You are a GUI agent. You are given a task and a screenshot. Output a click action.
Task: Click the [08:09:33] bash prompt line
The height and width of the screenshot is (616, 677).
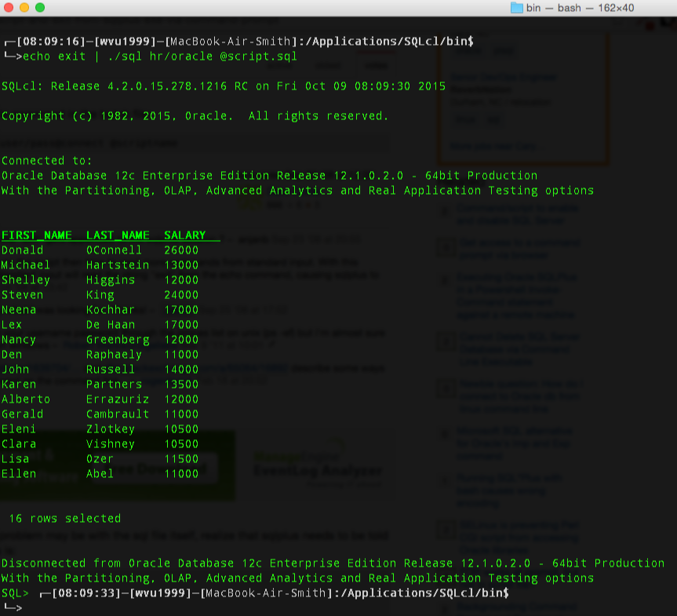[x=274, y=593]
